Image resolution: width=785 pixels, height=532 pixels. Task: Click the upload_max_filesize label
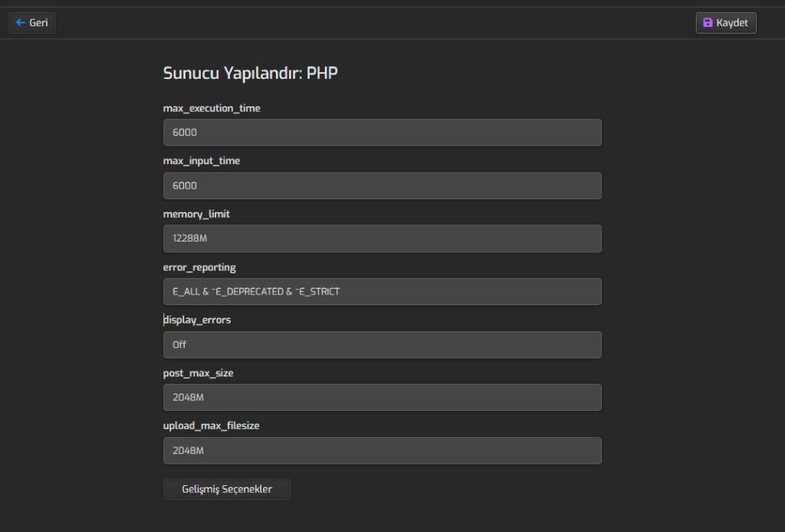pyautogui.click(x=211, y=425)
